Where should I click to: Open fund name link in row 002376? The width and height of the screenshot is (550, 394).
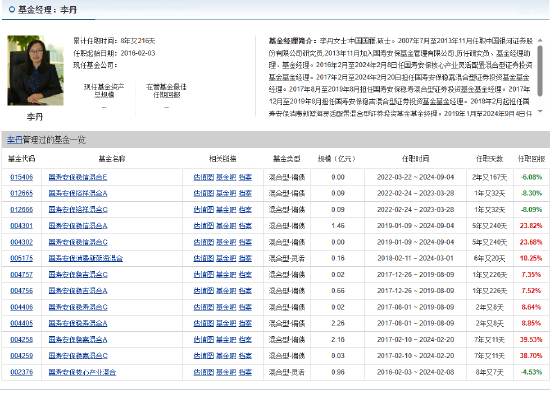(82, 372)
